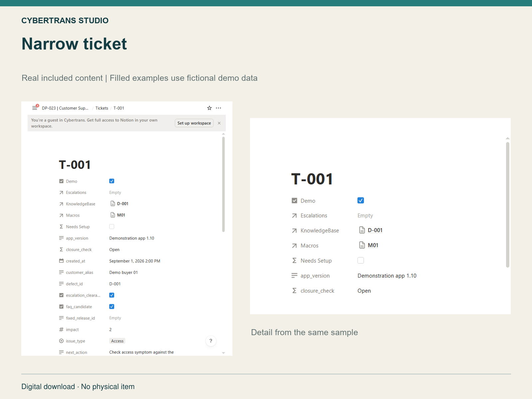Open the M01 link in detail view
This screenshot has height=399, width=532.
click(x=373, y=245)
